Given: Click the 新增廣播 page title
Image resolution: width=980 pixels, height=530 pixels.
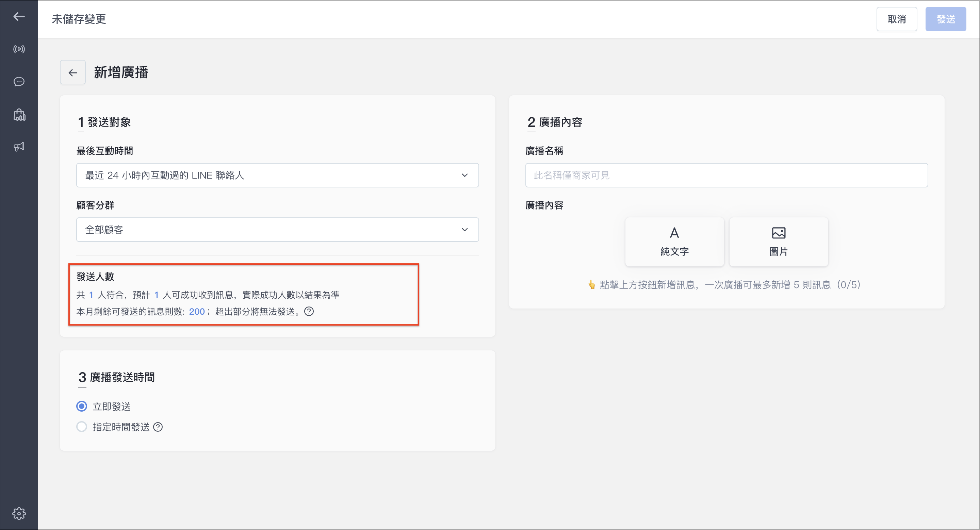Looking at the screenshot, I should pyautogui.click(x=121, y=72).
